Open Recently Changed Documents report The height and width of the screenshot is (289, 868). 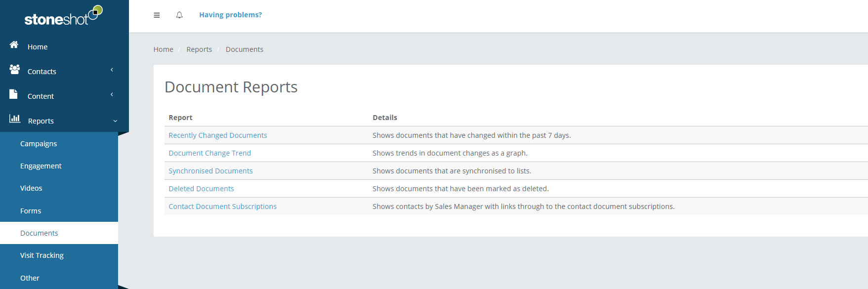[x=218, y=135]
